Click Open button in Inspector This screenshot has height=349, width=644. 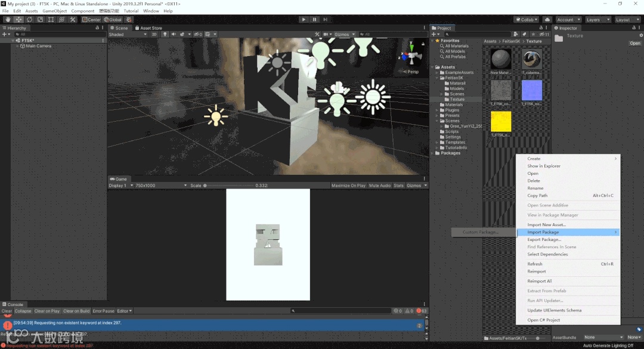click(635, 43)
